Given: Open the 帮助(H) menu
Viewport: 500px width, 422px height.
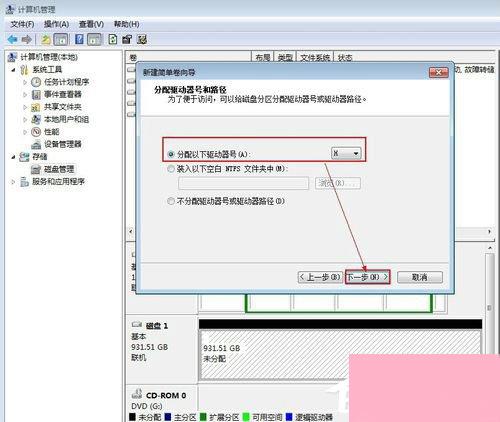Looking at the screenshot, I should point(126,24).
